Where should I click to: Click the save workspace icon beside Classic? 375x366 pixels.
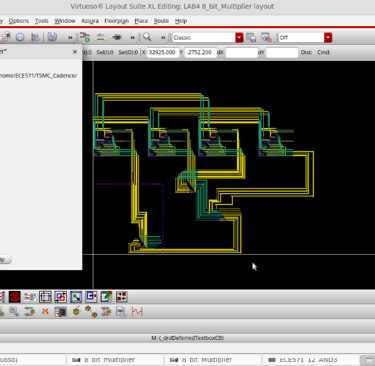(x=251, y=37)
